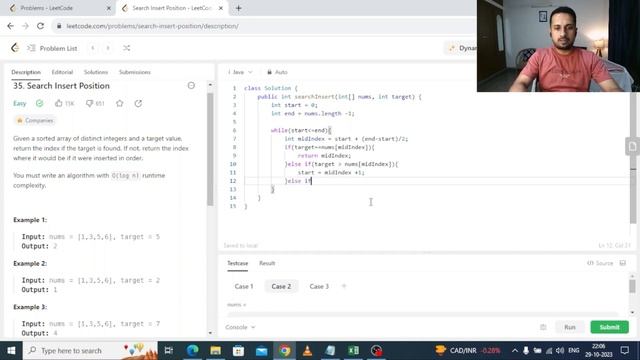Viewport: 640px width, 360px height.
Task: Switch to the Problems - LeetCode browser tab
Action: 59,8
